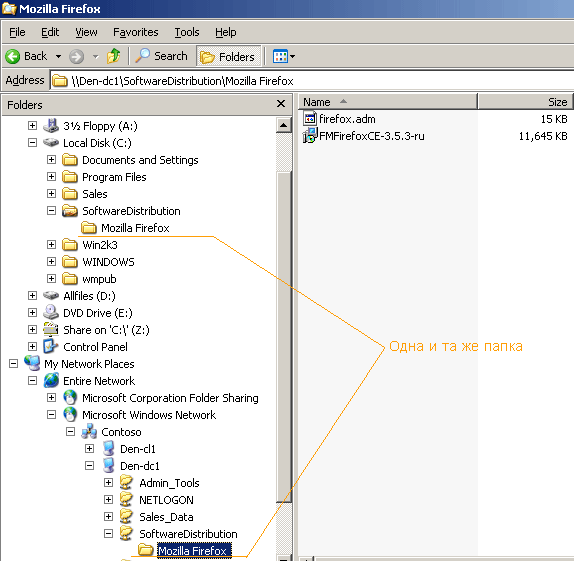Expand Documents and Settings folder
This screenshot has height=561, width=574.
51,160
